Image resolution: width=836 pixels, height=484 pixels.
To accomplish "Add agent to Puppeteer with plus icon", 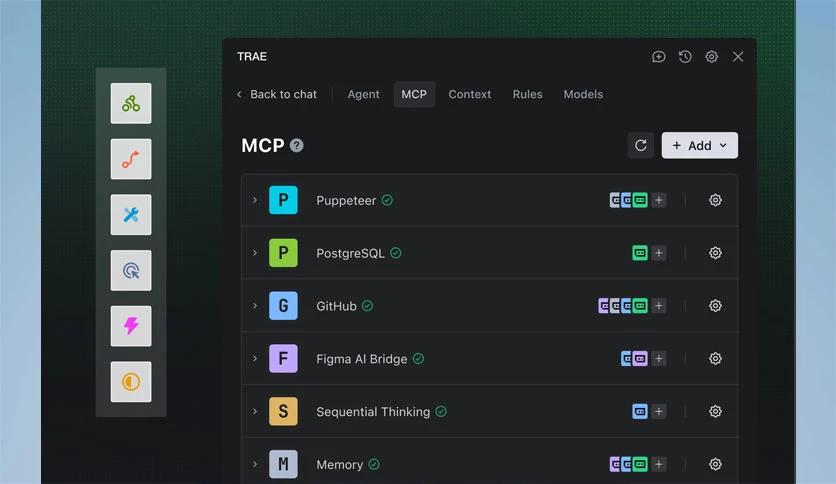I will (658, 200).
